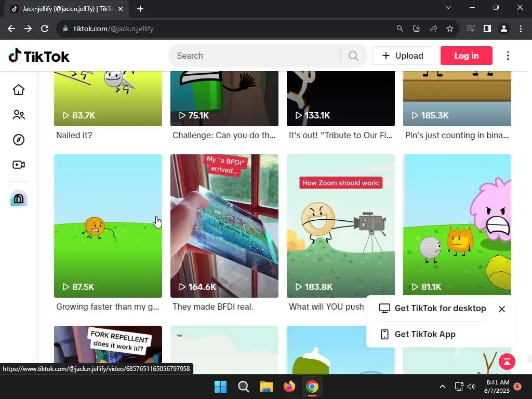The width and height of the screenshot is (532, 399).
Task: Open the teal profile avatar in sidebar
Action: pos(19,198)
